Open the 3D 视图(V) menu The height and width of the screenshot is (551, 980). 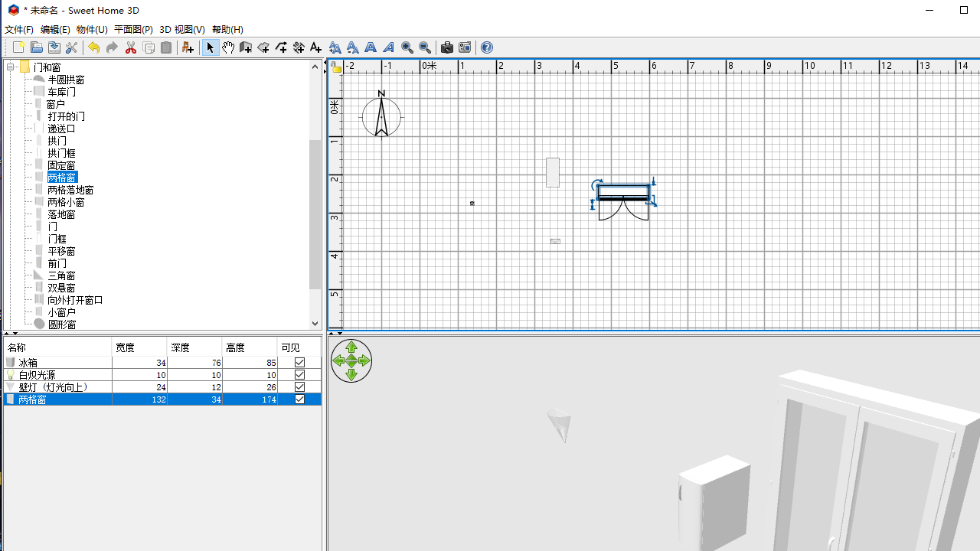pos(181,29)
